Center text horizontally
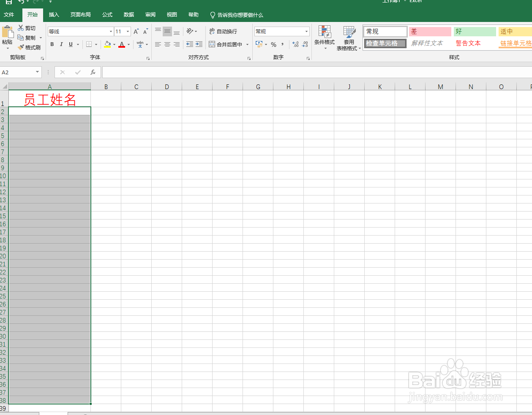 (167, 44)
